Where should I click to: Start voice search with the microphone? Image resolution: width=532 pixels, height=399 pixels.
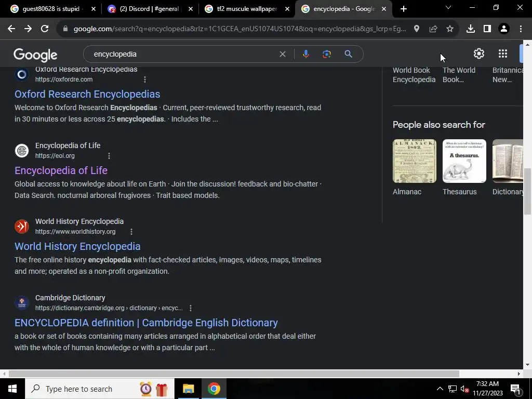tap(305, 54)
